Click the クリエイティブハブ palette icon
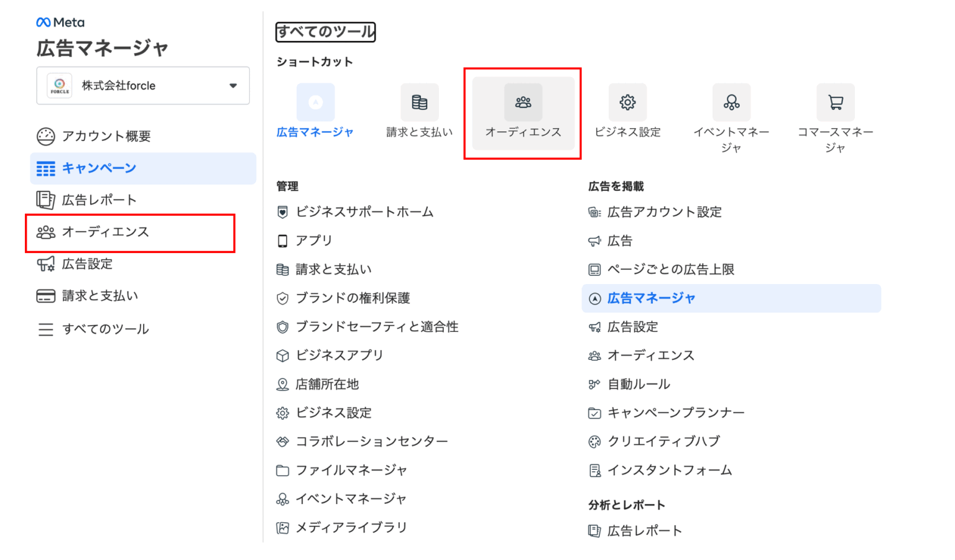The image size is (955, 560). 594,442
